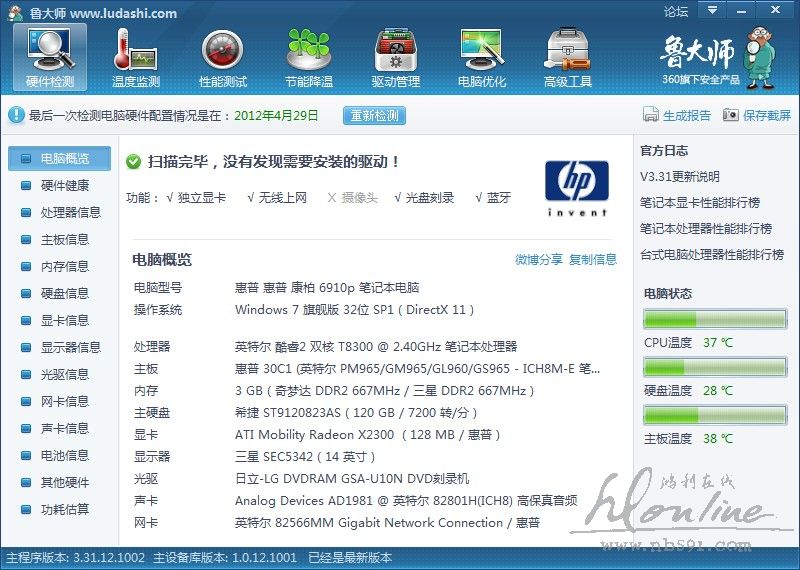Click the 论坛 forum link in title bar

(676, 11)
